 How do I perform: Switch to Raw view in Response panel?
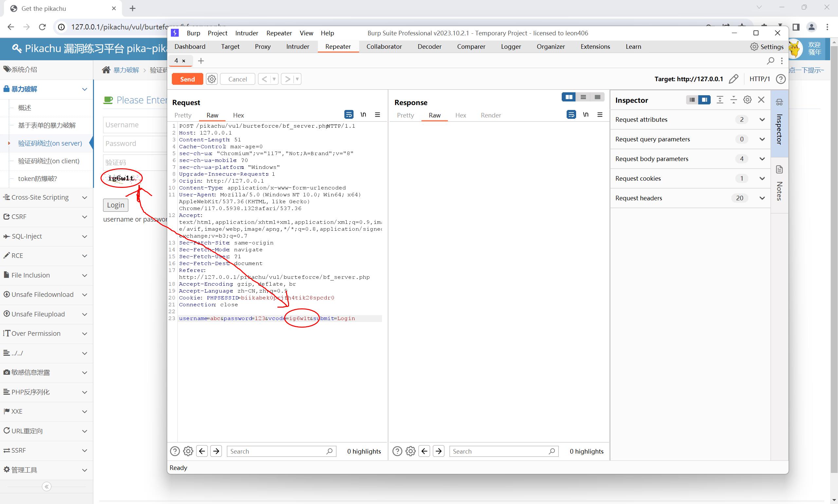tap(435, 115)
